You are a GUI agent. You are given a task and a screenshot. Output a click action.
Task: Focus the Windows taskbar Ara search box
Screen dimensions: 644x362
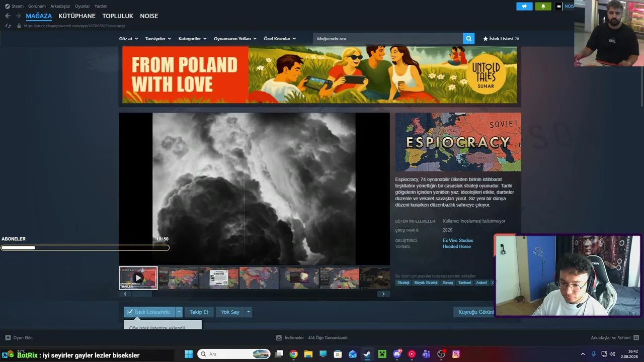click(x=234, y=354)
